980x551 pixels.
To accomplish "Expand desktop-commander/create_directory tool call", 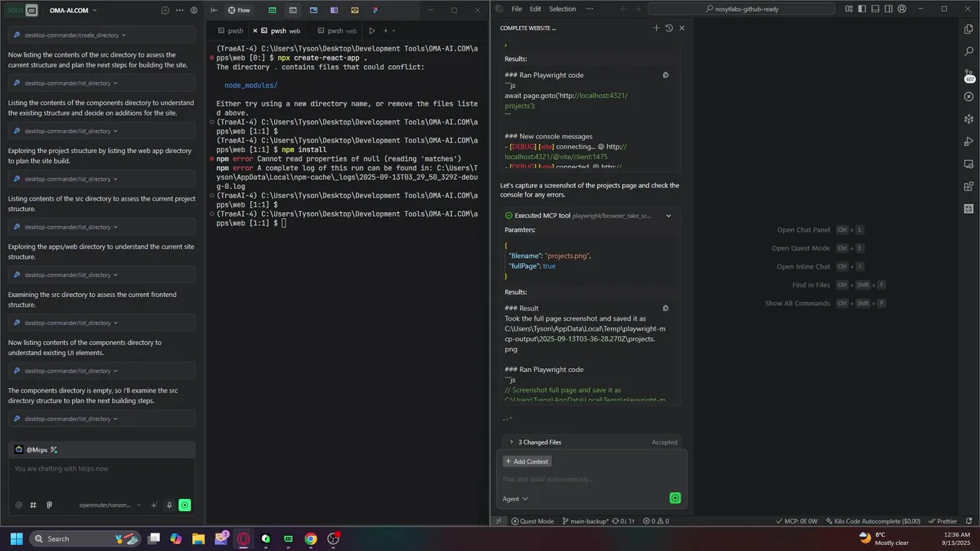I will coord(102,35).
